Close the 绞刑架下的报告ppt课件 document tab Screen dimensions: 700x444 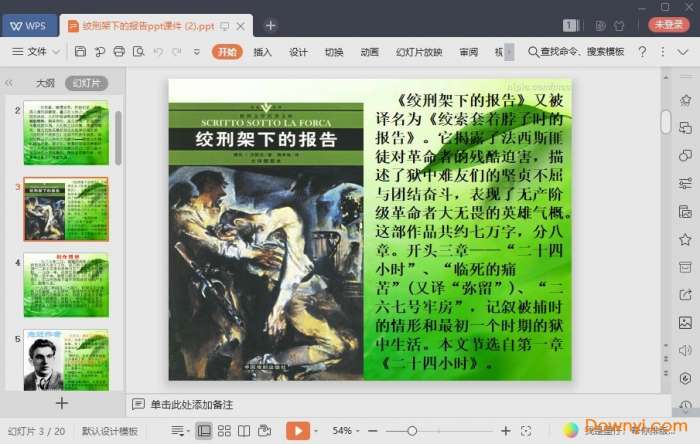[241, 26]
